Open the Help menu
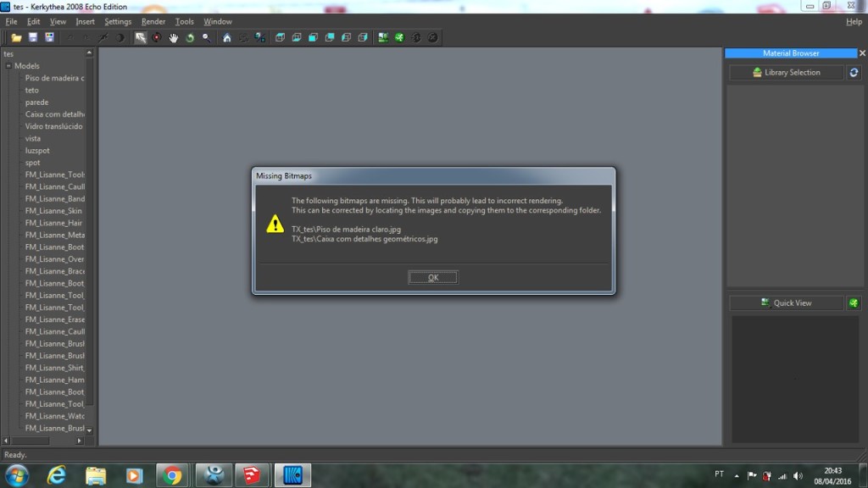This screenshot has height=488, width=868. coord(854,21)
